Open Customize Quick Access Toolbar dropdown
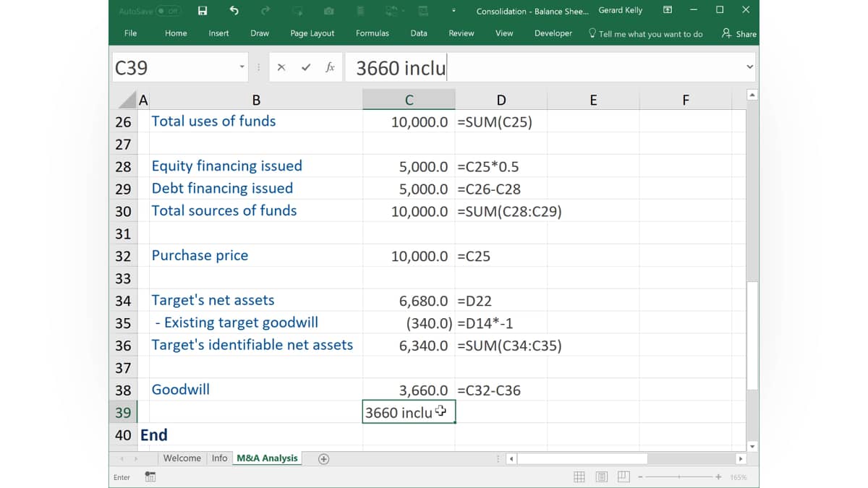Screen dimensions: 868x488 pos(454,11)
